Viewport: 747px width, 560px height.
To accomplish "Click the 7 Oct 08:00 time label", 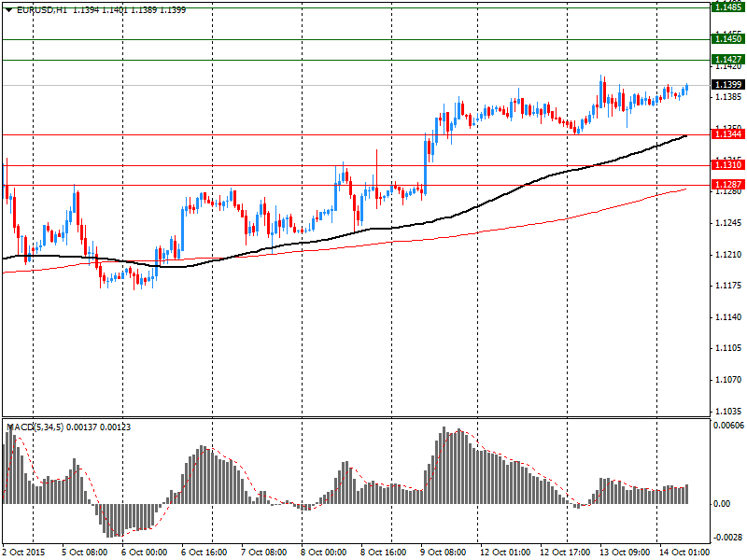I will coord(264,553).
